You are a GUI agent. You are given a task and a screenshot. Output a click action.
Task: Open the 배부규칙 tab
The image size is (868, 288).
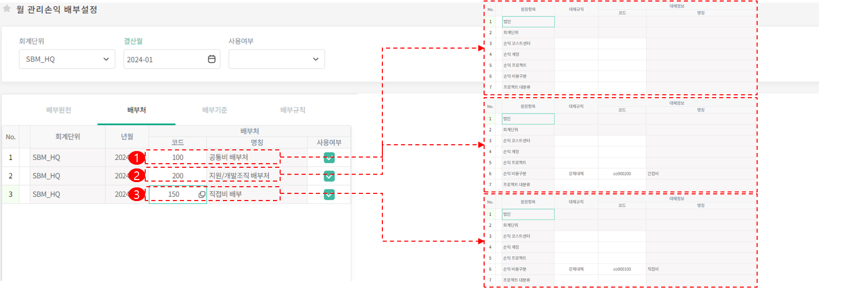click(293, 110)
